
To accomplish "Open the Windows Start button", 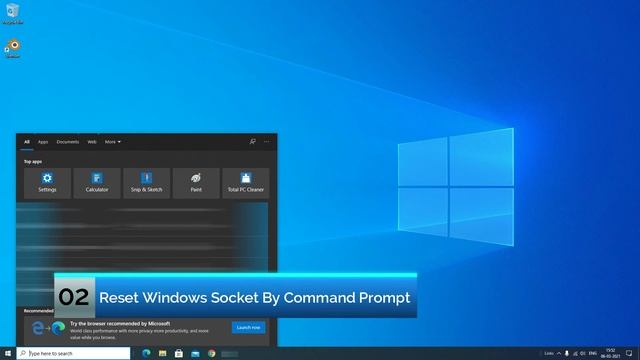I will pyautogui.click(x=8, y=353).
